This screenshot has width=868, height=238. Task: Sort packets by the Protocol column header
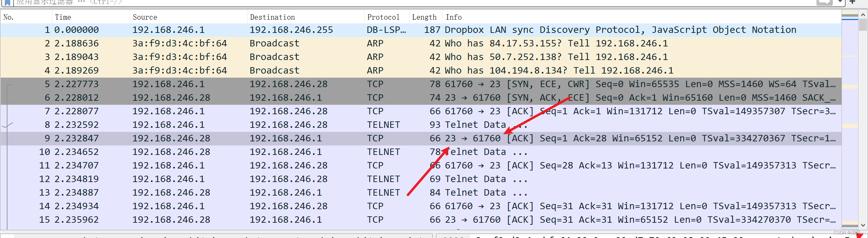(x=387, y=17)
